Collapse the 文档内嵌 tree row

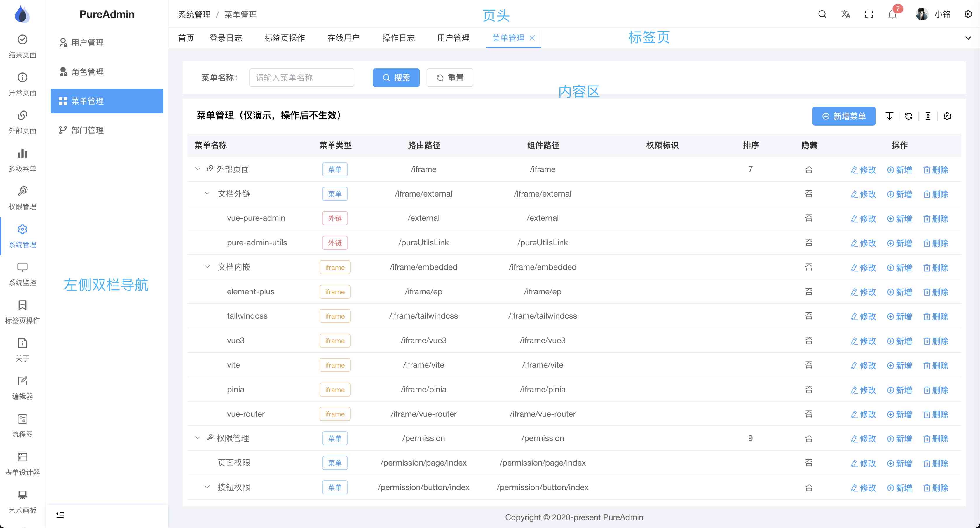207,267
